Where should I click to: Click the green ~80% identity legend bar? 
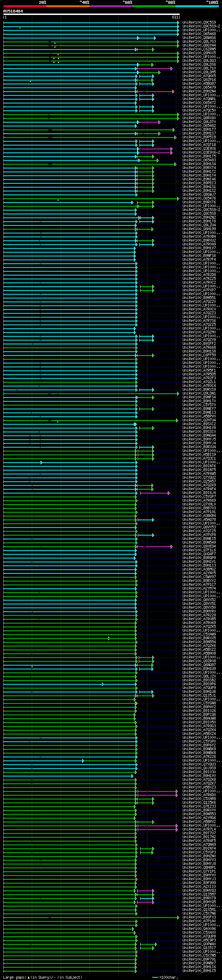point(154,6)
